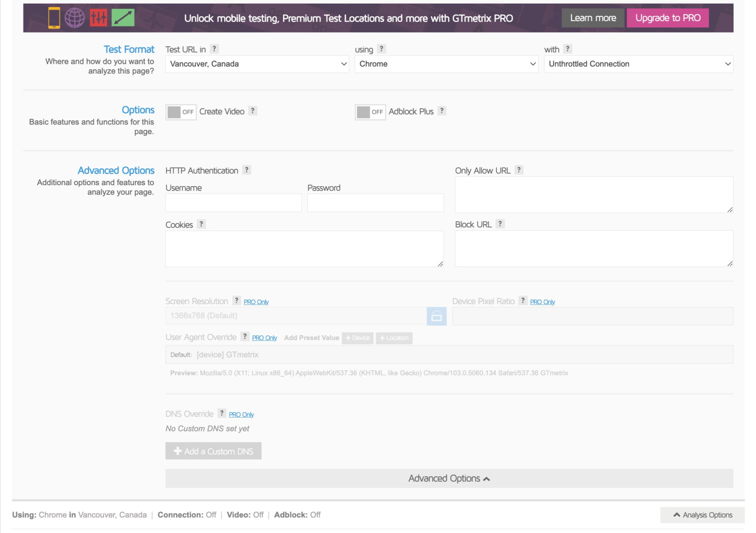Click the lock icon beside Screen Resolution
This screenshot has height=533, width=756.
pyautogui.click(x=436, y=316)
